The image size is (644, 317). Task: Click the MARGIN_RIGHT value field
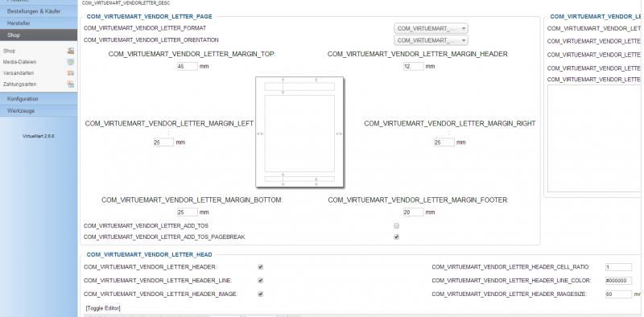[x=444, y=142]
